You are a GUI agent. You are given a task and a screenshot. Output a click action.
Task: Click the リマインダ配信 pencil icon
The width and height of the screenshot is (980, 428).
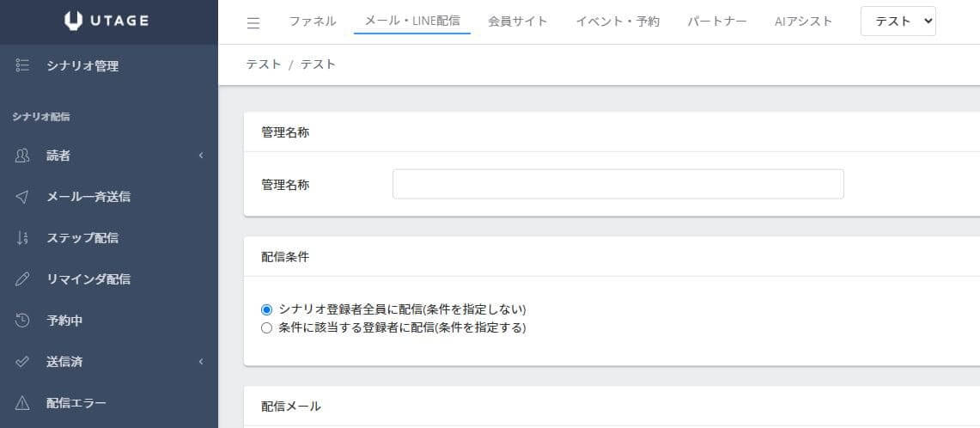[x=21, y=279]
